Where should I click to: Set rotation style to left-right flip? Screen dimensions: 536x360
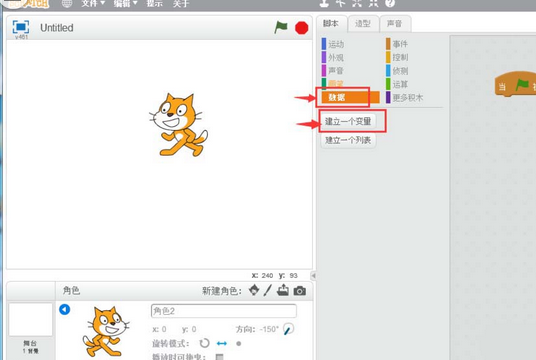coord(222,343)
